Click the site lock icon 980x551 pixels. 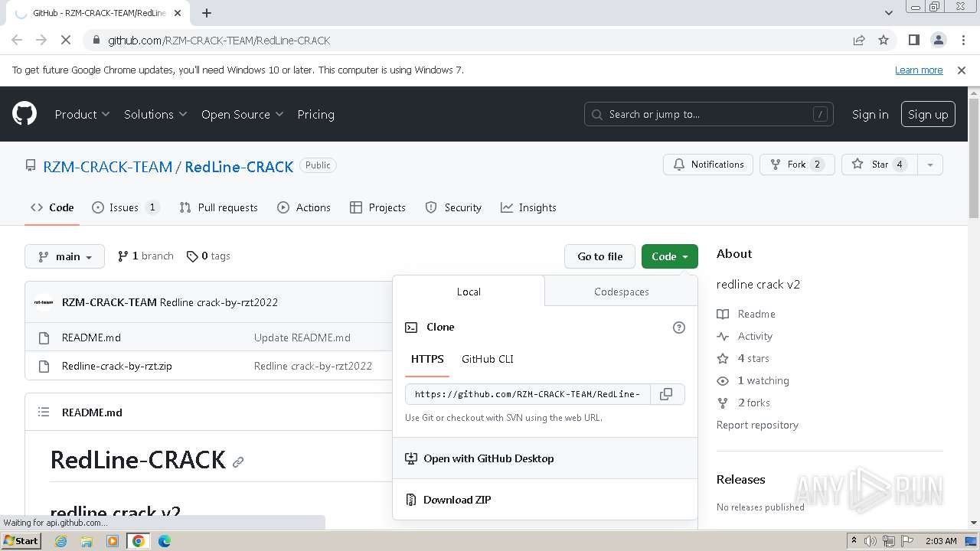(96, 40)
